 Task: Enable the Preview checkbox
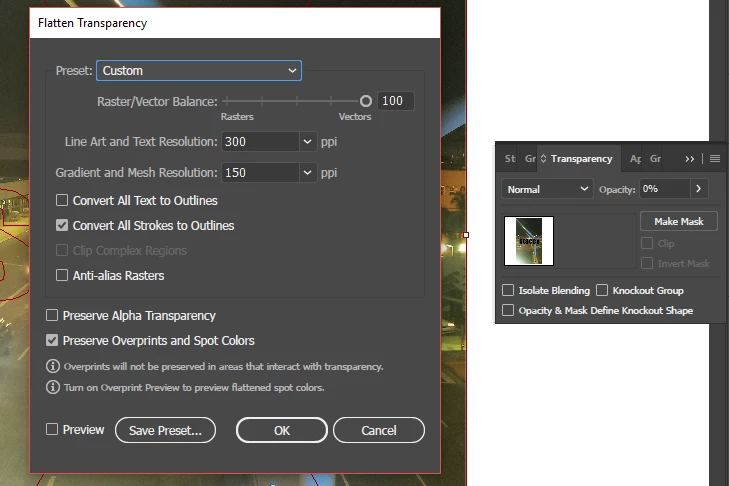[x=52, y=429]
